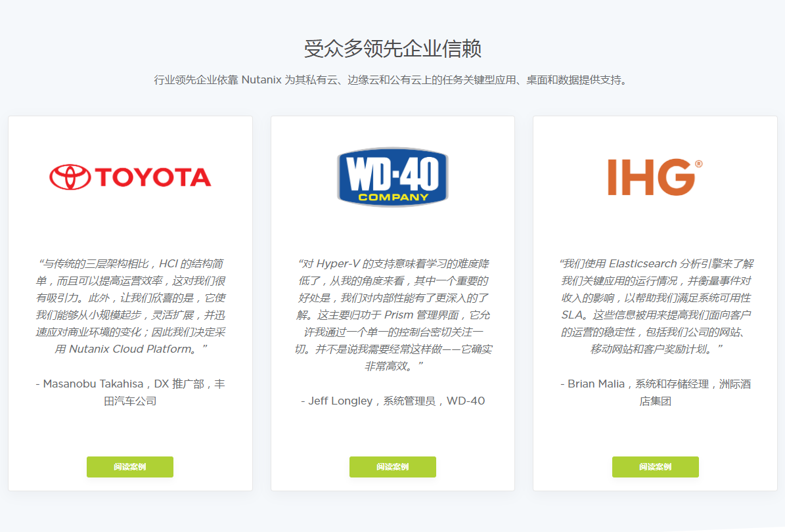Click the WD-40 quote about Hyper-V support

pyautogui.click(x=393, y=315)
